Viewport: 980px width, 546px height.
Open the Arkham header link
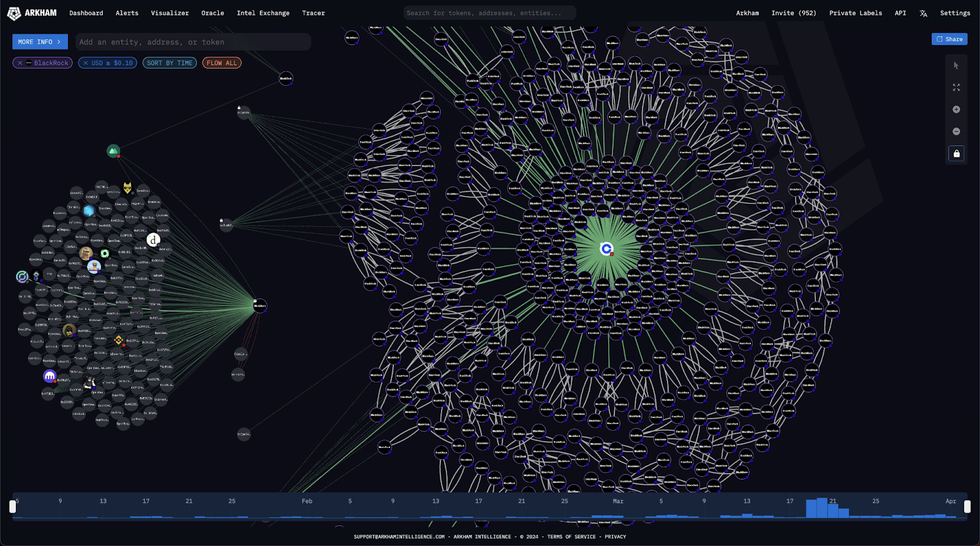(747, 13)
